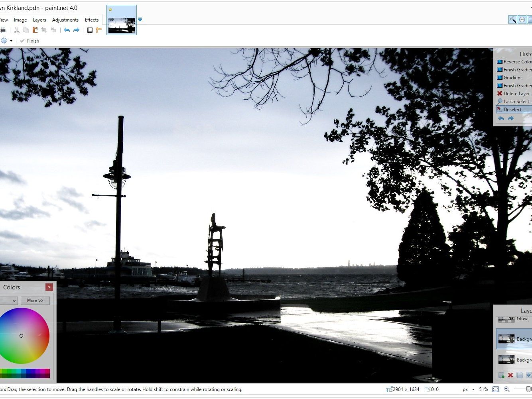Click the Finish button
Screen dimensions: 532x399
[x=30, y=41]
